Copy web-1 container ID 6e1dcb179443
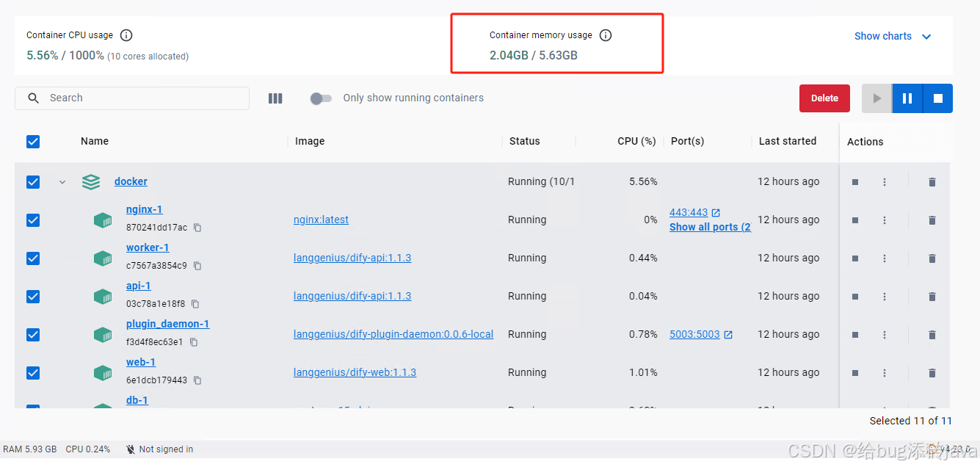Screen dimensions: 980x467 click(197, 380)
